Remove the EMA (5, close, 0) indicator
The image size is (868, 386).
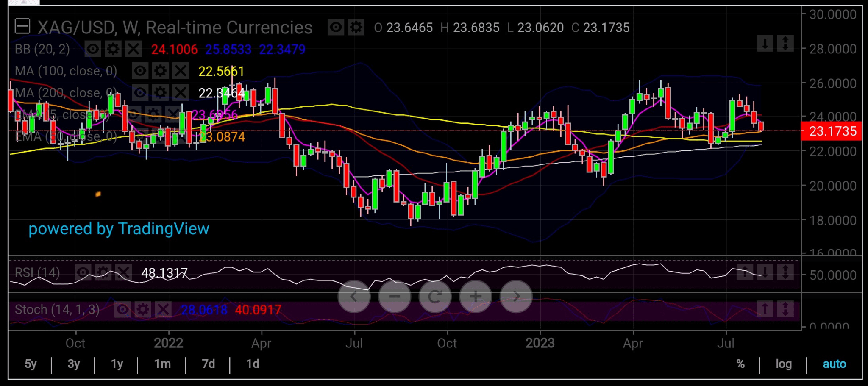point(173,114)
